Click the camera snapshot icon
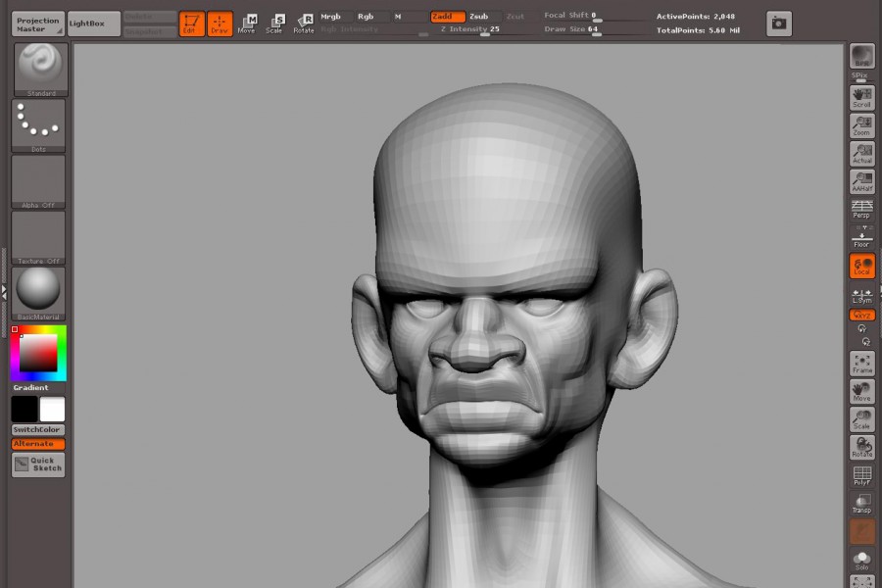 (779, 24)
